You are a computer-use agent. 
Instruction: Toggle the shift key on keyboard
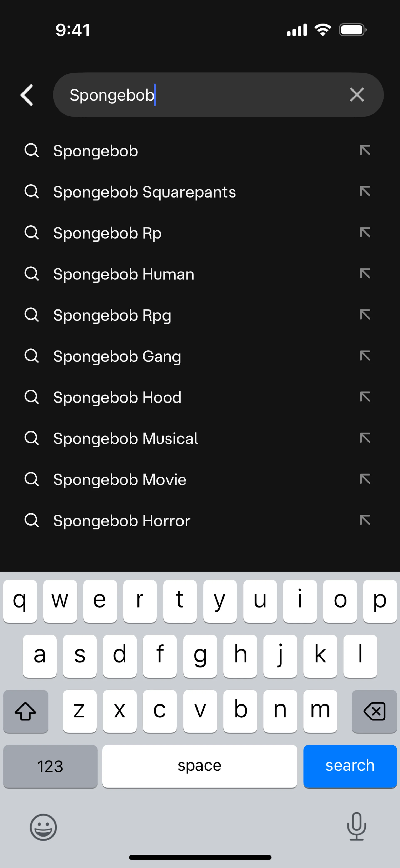[26, 711]
